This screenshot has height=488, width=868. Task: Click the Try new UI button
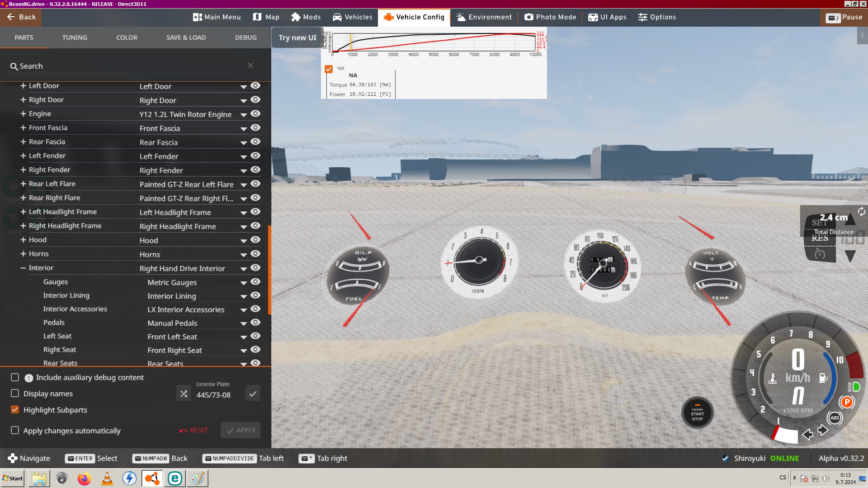[297, 38]
